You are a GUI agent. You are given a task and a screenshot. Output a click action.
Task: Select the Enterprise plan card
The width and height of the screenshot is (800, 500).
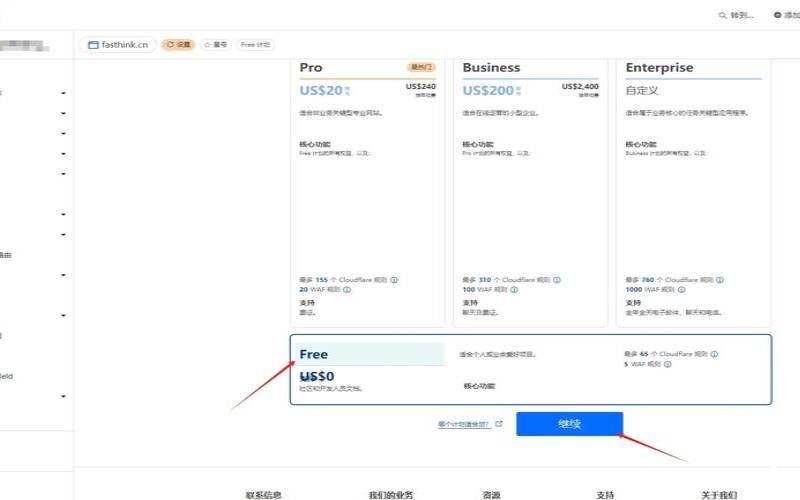[x=693, y=192]
